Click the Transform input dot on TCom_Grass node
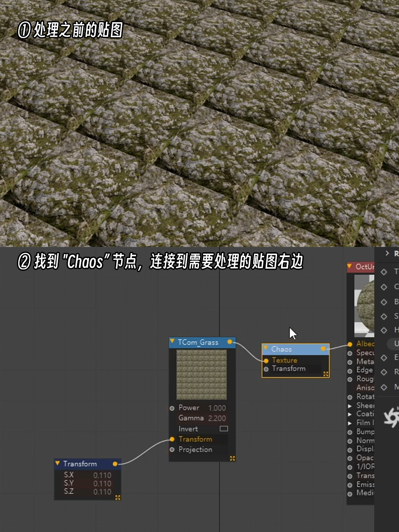 click(x=172, y=439)
